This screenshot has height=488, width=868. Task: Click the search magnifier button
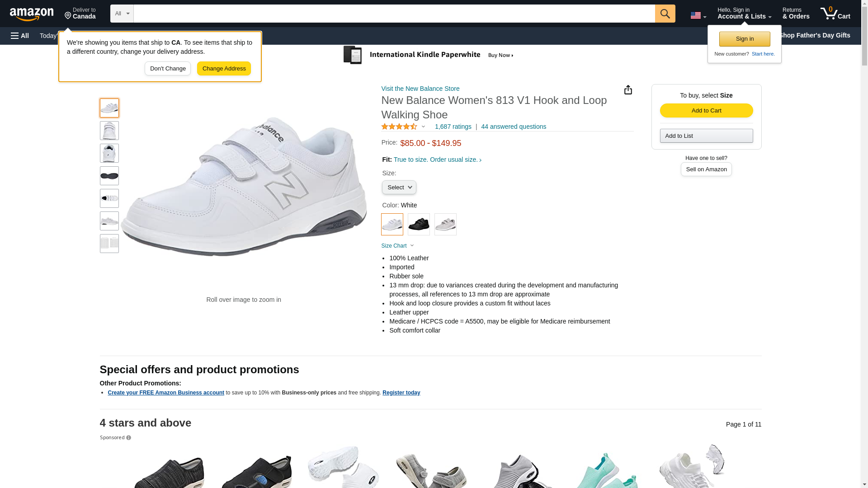pos(665,14)
